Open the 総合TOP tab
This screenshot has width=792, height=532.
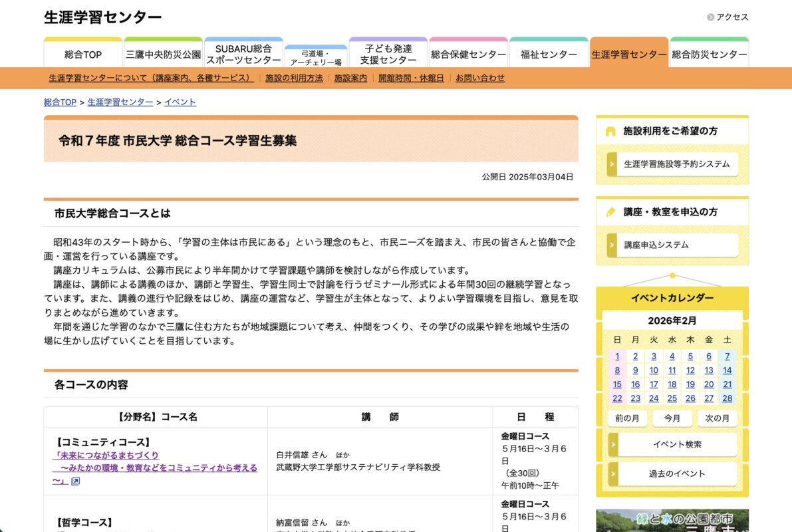click(x=83, y=55)
